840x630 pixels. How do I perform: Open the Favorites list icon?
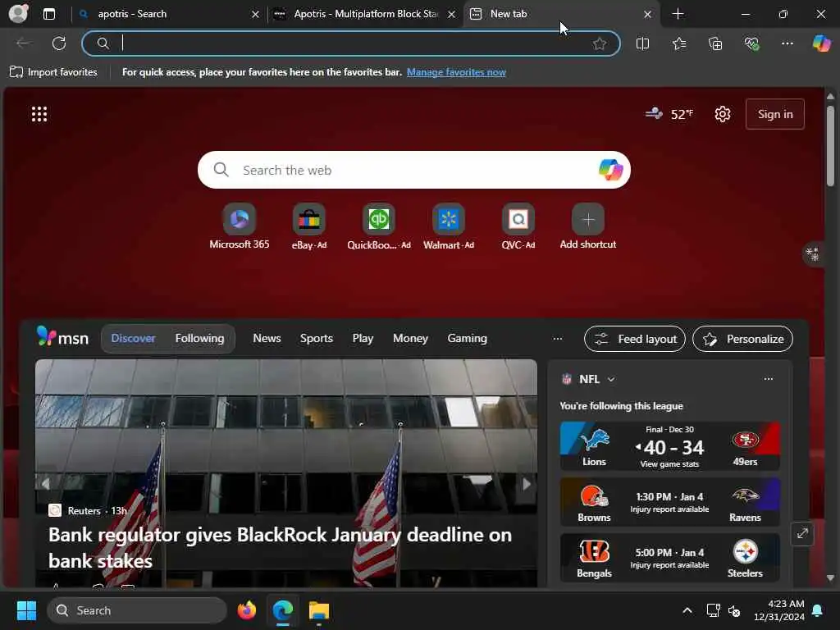click(679, 43)
